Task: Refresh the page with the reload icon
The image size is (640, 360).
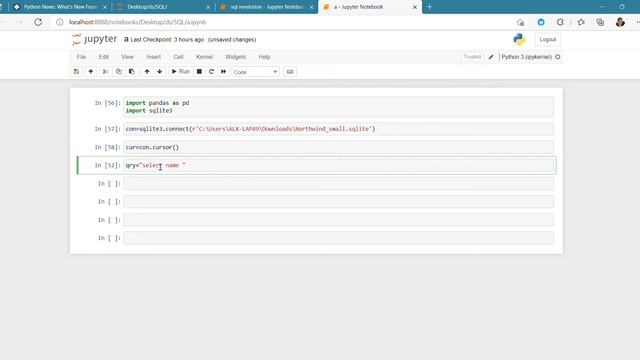Action: coord(38,22)
